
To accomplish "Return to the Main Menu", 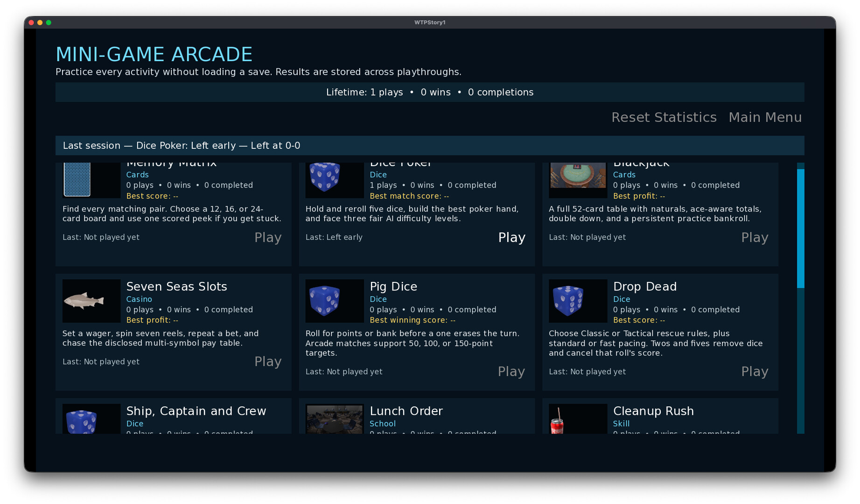I will (x=765, y=118).
